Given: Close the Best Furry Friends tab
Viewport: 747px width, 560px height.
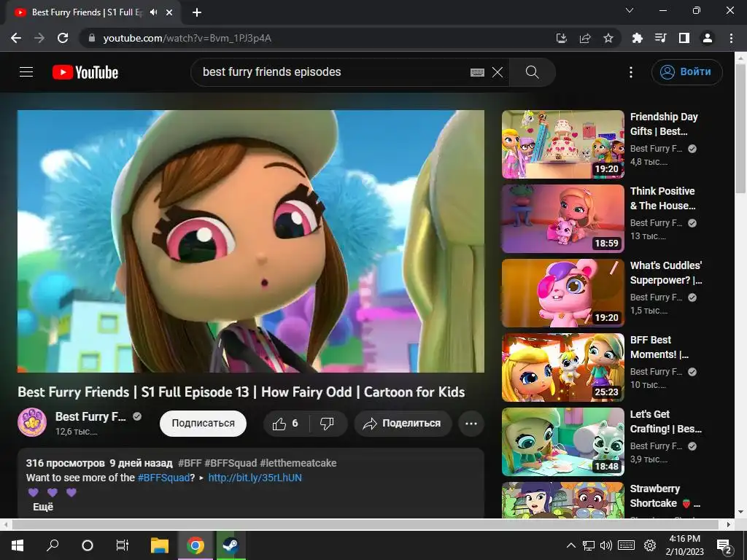Looking at the screenshot, I should coord(169,12).
